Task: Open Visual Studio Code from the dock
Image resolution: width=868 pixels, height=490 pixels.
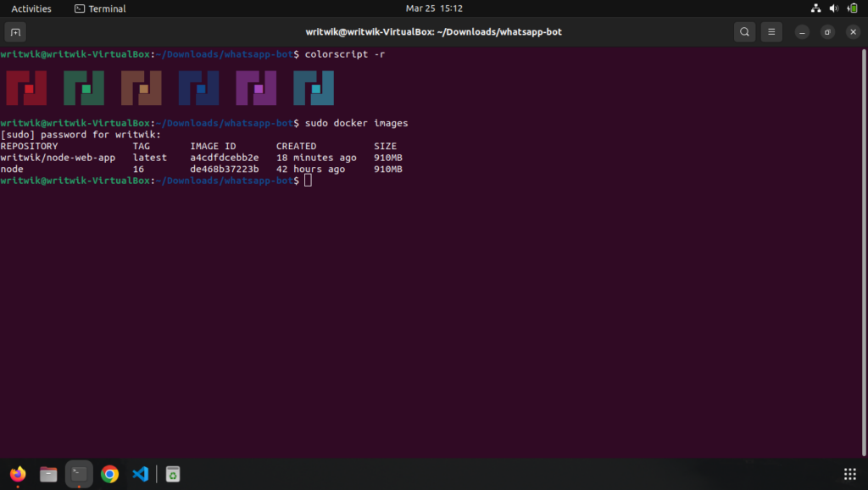Action: pos(140,474)
